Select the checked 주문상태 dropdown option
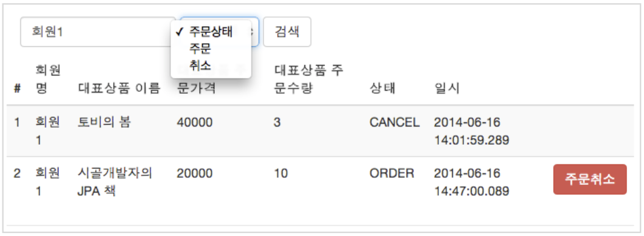644x236 pixels. tap(211, 32)
